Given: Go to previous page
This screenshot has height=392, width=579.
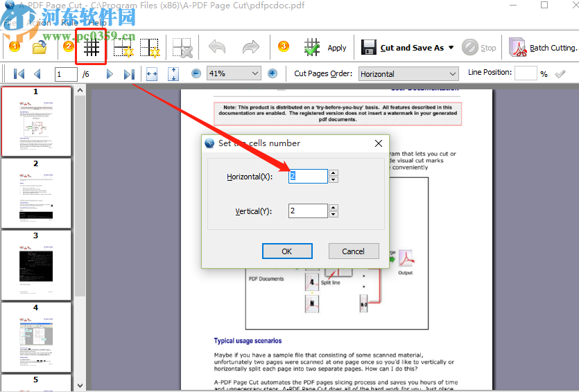Looking at the screenshot, I should coord(37,74).
